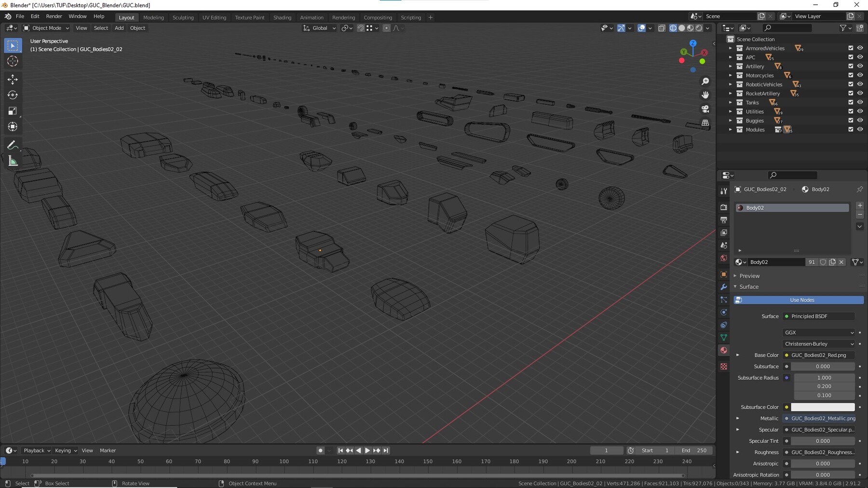Viewport: 868px width, 488px height.
Task: Uncheck the Artillery collection checkbox
Action: (x=851, y=66)
